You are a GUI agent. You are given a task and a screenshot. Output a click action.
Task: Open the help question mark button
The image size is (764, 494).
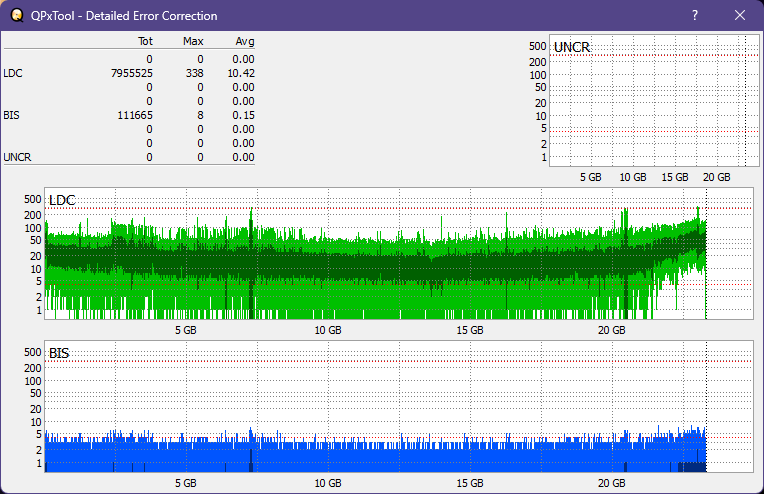(695, 15)
